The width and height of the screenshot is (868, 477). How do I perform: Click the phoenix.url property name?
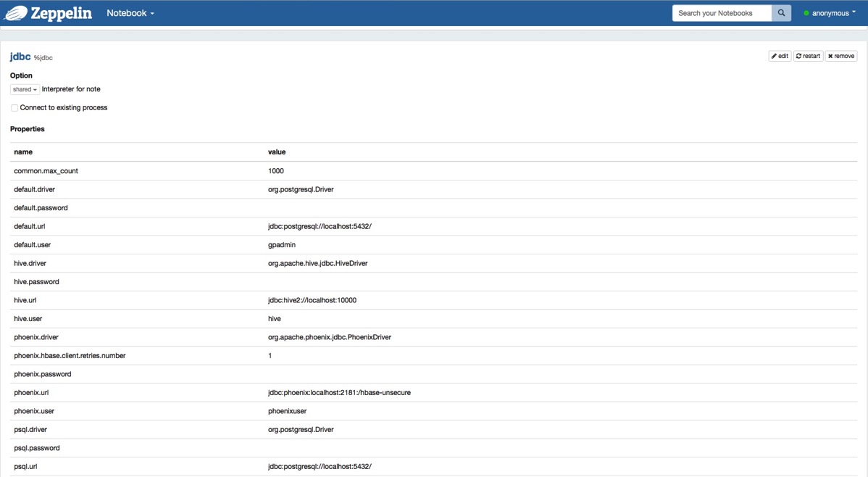pos(31,393)
